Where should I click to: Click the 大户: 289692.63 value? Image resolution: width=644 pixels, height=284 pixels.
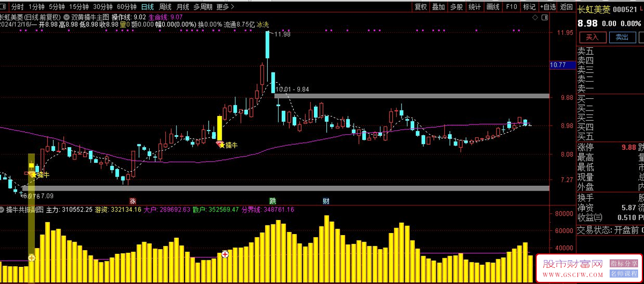(x=167, y=209)
